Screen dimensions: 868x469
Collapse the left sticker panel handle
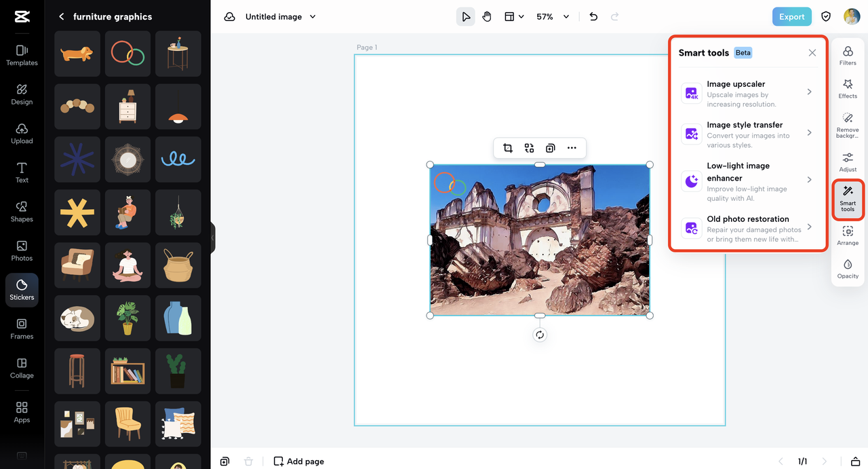(x=212, y=238)
